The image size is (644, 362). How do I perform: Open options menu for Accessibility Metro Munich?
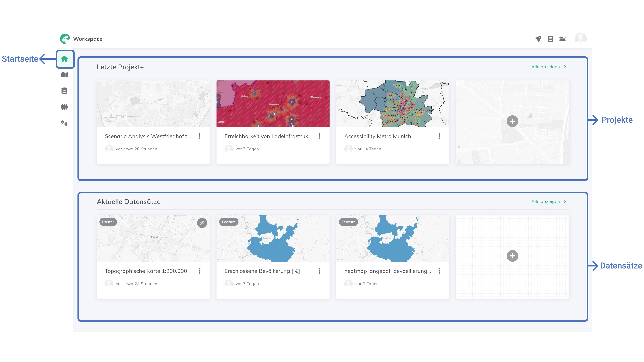click(439, 136)
